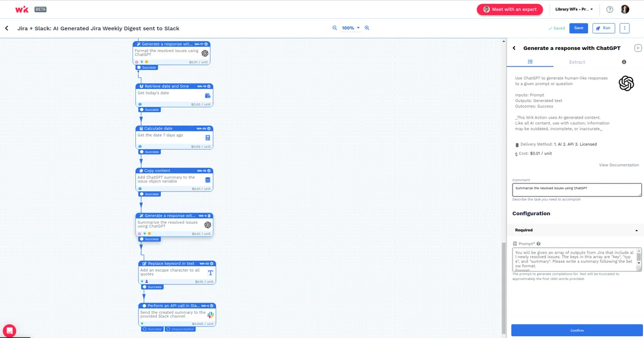644x338 pixels.
Task: Select the Calculate date step header
Action: point(174,128)
